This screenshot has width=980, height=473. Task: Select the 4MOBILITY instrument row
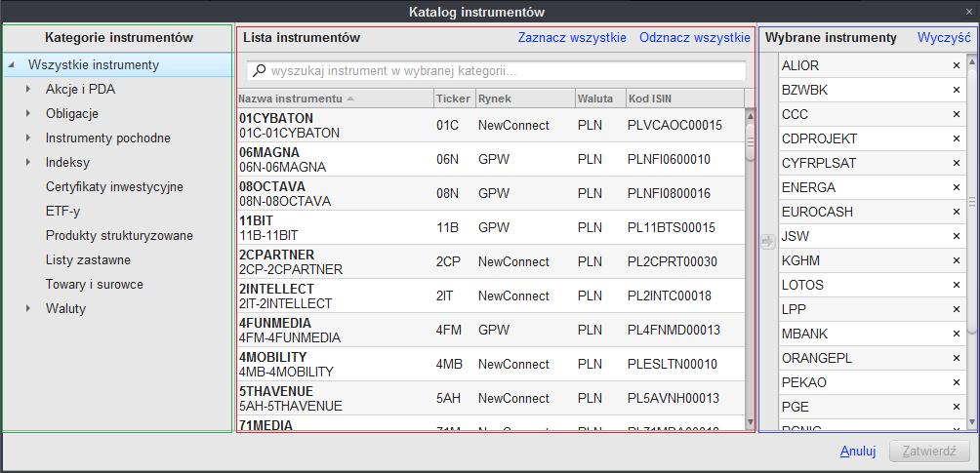coord(491,364)
